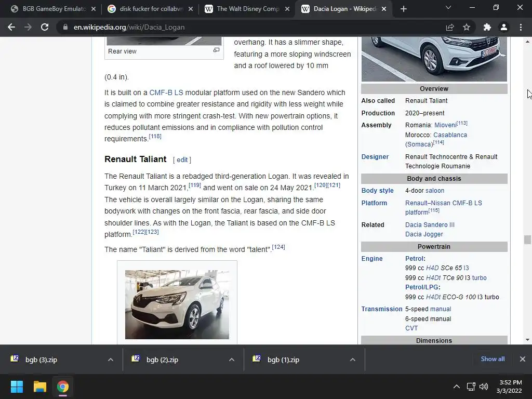
Task: Open the white Dacia Logan infobox photo
Action: pyautogui.click(x=434, y=59)
